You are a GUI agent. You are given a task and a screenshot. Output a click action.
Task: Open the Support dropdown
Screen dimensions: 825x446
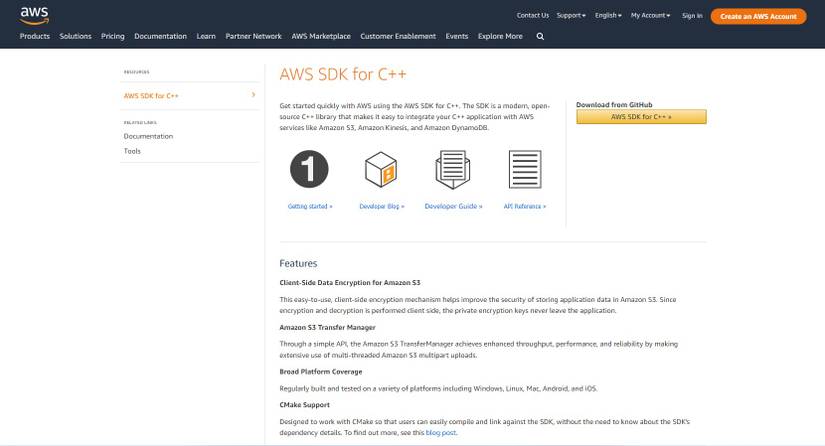pyautogui.click(x=571, y=16)
